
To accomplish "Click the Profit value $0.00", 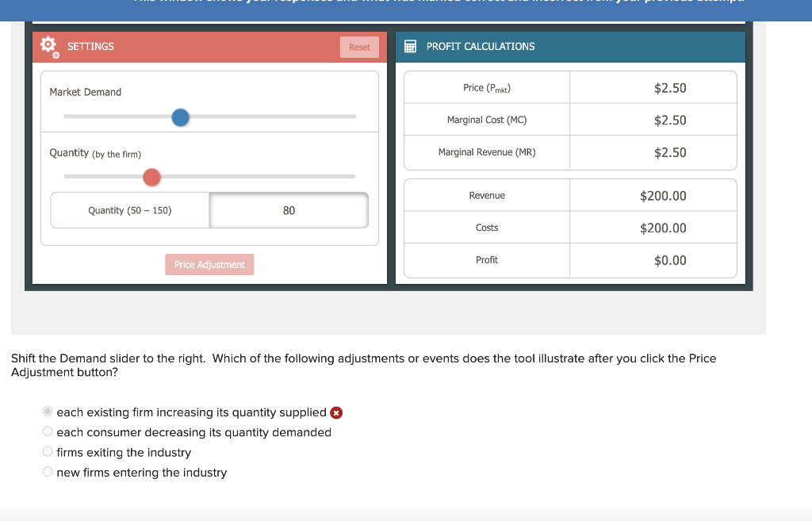I will click(670, 260).
